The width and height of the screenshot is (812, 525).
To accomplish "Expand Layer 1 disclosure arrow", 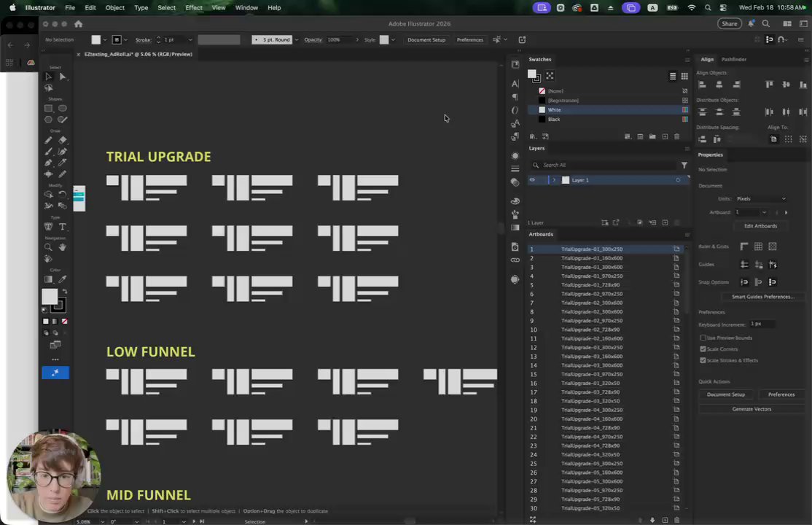I will (x=554, y=180).
